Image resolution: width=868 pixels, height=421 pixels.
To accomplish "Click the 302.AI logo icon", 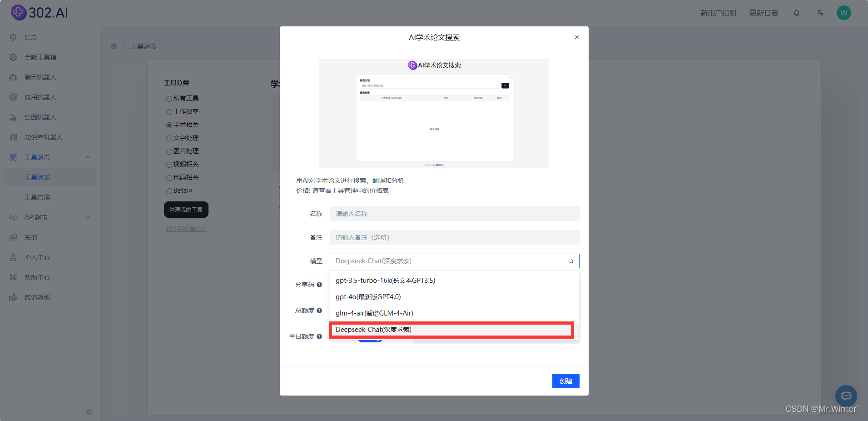I will tap(19, 12).
